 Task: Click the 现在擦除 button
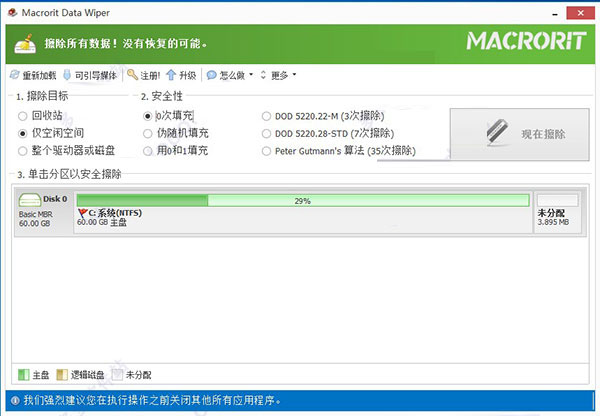[x=520, y=134]
